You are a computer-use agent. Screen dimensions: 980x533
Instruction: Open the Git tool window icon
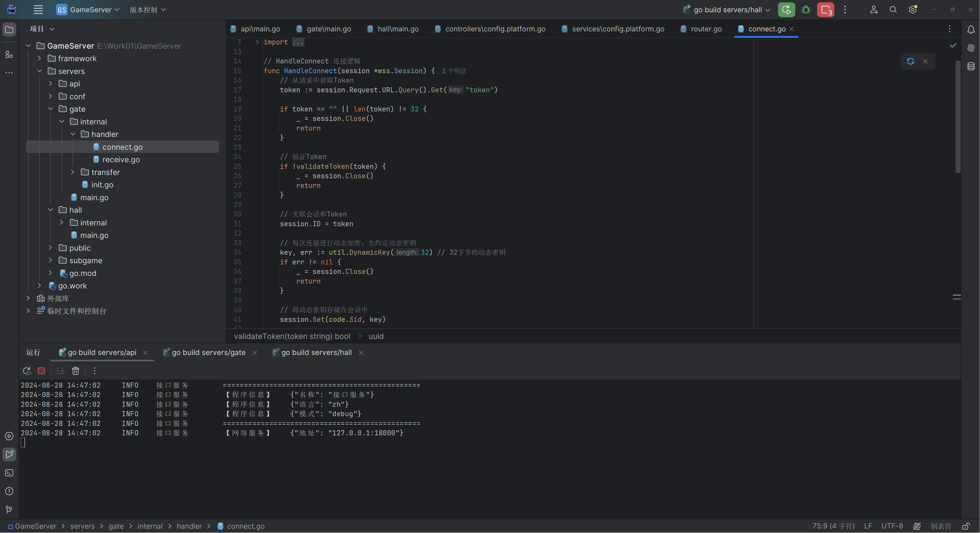pyautogui.click(x=9, y=510)
